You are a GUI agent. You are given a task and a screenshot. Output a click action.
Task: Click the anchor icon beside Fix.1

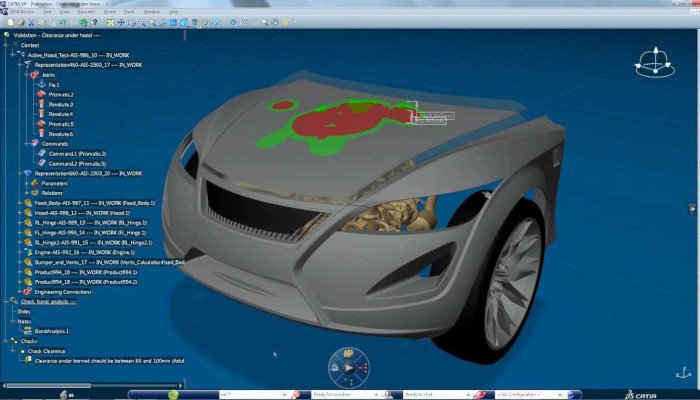[x=42, y=85]
